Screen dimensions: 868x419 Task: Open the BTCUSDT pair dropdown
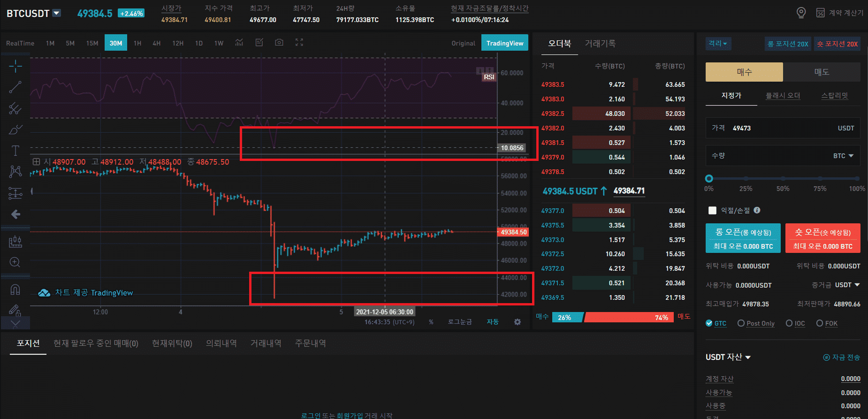pyautogui.click(x=57, y=13)
